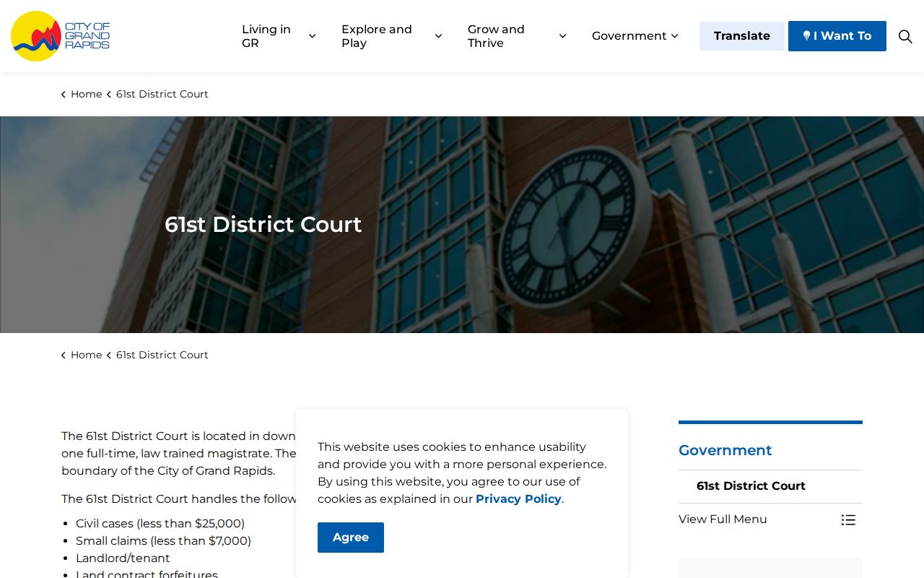Go to Home in top breadcrumb

[87, 94]
